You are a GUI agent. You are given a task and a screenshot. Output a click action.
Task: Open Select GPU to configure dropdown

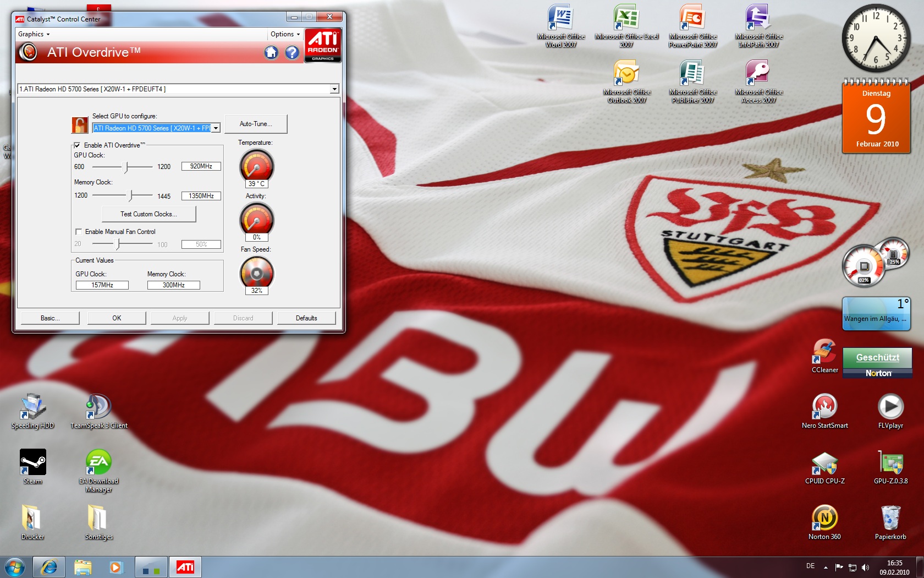[216, 128]
